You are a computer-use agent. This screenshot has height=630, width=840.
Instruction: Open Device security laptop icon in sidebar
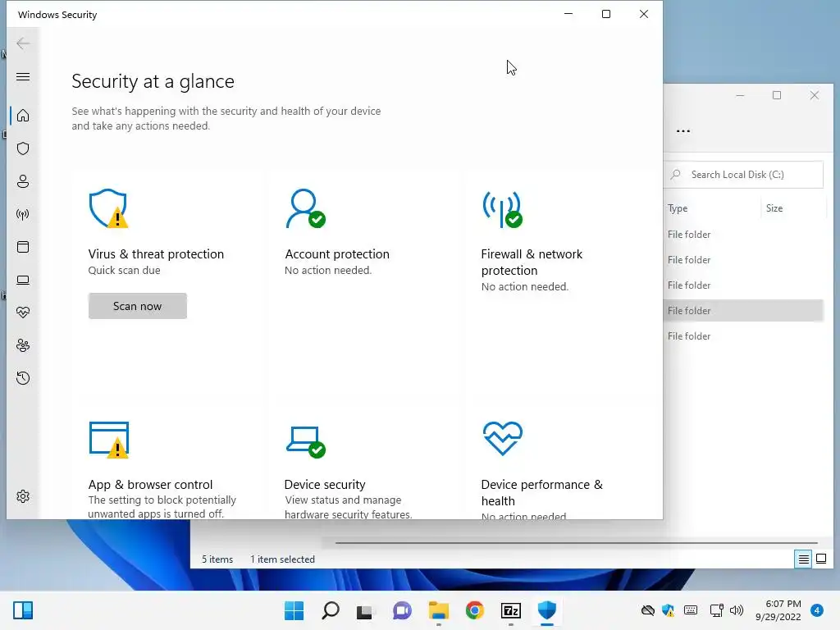pos(22,280)
